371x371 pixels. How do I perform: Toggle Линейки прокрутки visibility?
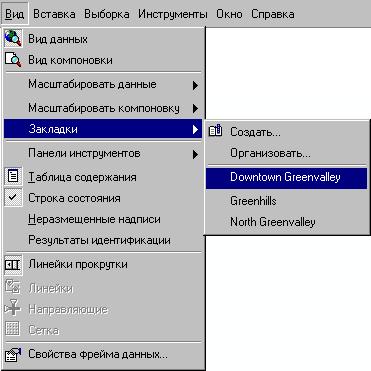click(x=103, y=264)
